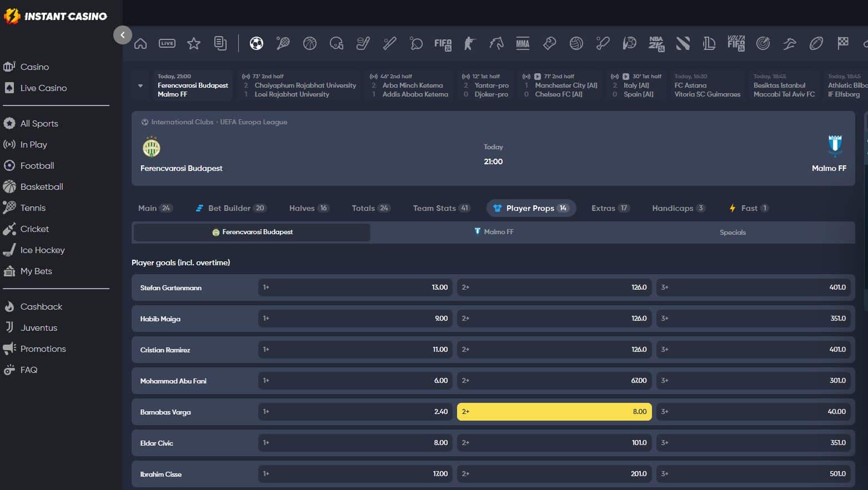Open My Bets in sidebar
The width and height of the screenshot is (868, 490).
pyautogui.click(x=36, y=271)
